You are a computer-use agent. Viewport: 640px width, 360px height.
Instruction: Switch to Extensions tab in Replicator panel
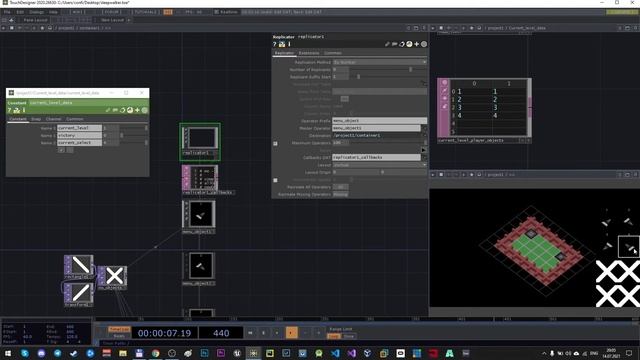click(309, 53)
